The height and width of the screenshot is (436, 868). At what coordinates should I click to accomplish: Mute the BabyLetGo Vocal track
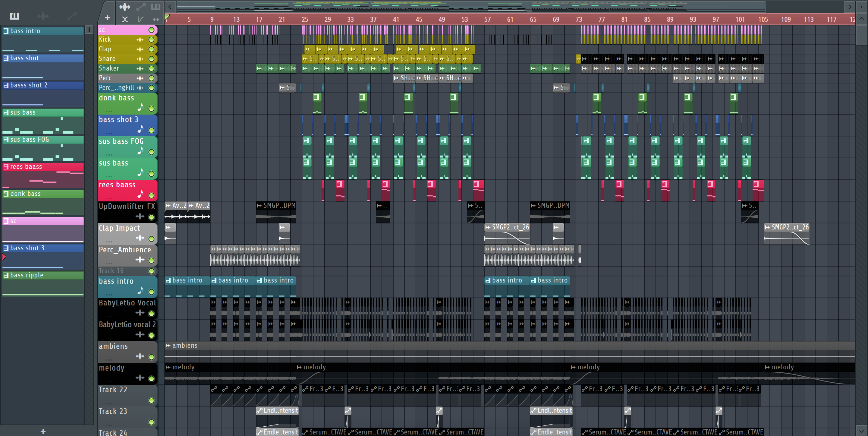coord(152,314)
